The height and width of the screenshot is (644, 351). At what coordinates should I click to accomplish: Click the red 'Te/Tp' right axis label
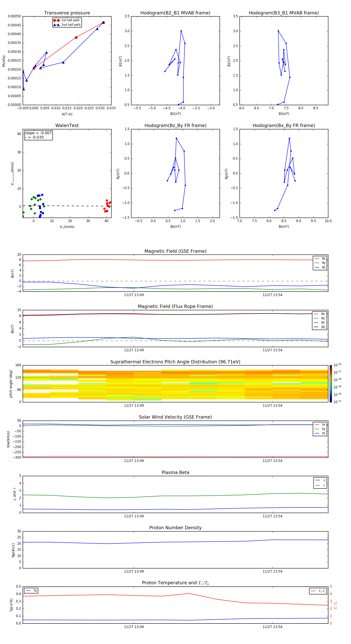pos(336,605)
